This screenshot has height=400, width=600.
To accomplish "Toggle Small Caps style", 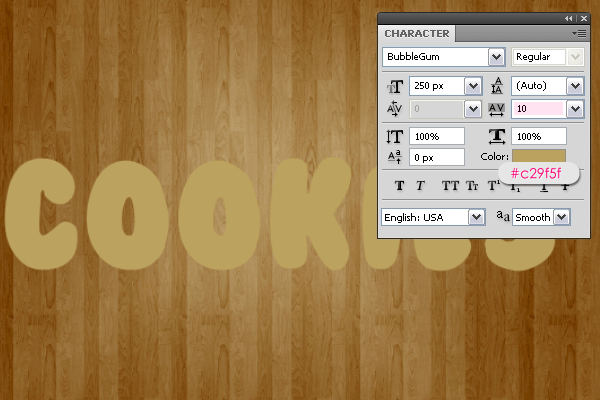I will click(x=472, y=186).
